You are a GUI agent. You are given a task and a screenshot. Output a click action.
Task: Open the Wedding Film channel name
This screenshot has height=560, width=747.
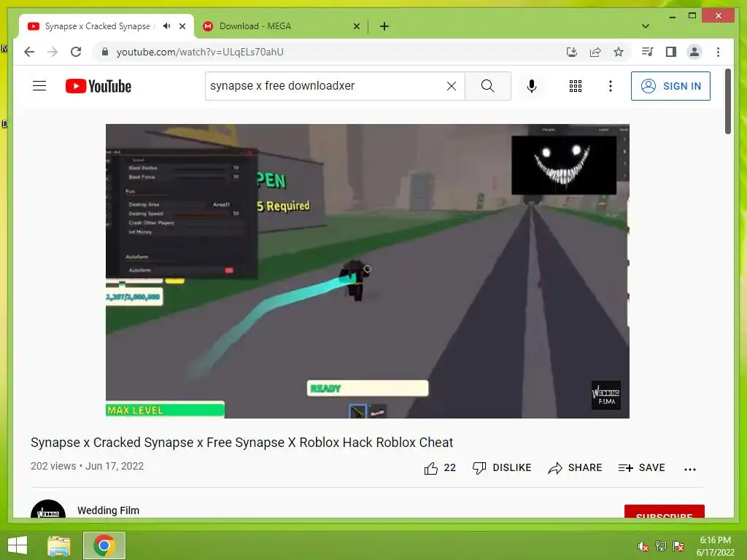pyautogui.click(x=108, y=510)
